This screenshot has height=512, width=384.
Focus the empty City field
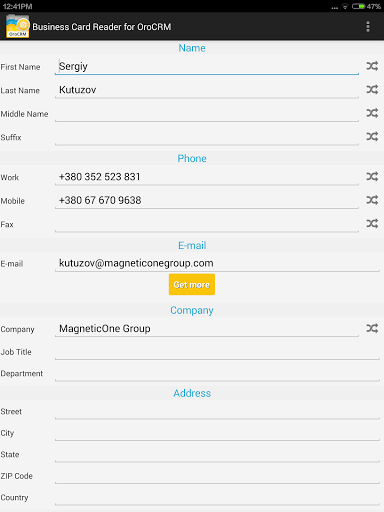217,433
